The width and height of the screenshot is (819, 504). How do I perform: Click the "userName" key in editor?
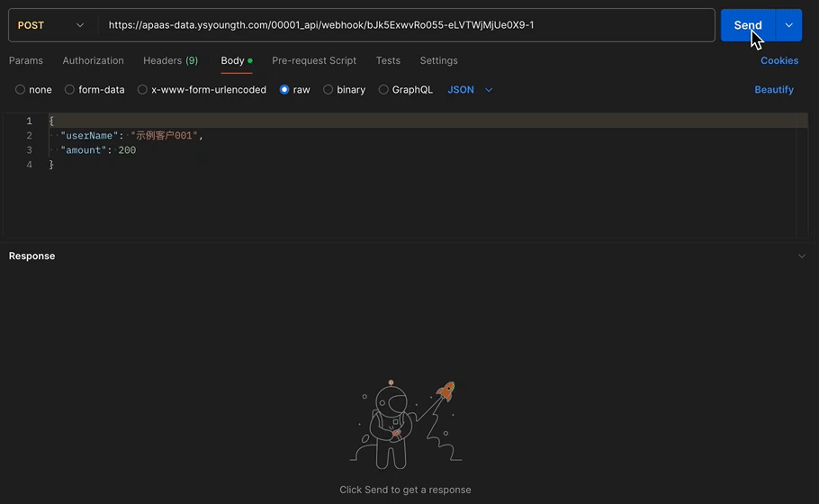pyautogui.click(x=89, y=136)
